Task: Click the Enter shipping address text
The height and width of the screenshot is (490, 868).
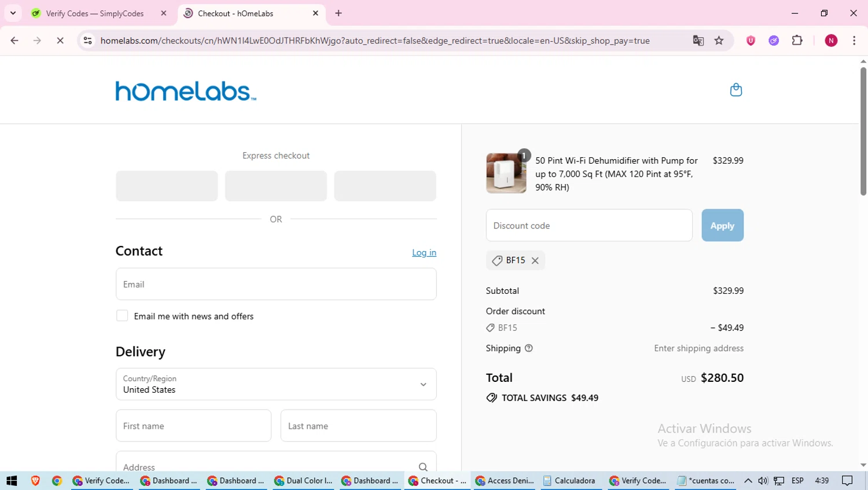Action: (x=699, y=348)
